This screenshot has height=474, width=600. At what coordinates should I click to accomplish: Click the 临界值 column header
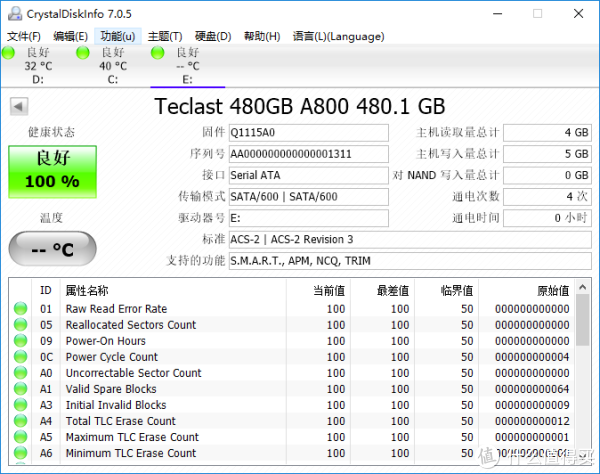(447, 290)
